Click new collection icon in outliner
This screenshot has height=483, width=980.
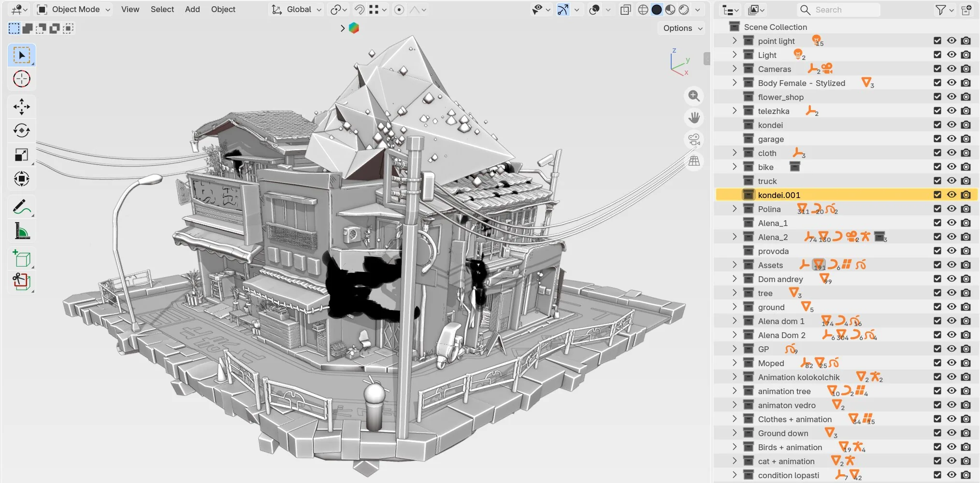(x=966, y=10)
